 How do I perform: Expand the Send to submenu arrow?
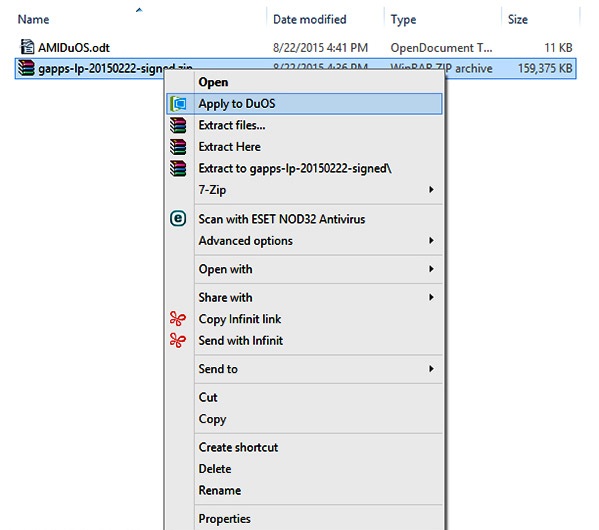431,369
